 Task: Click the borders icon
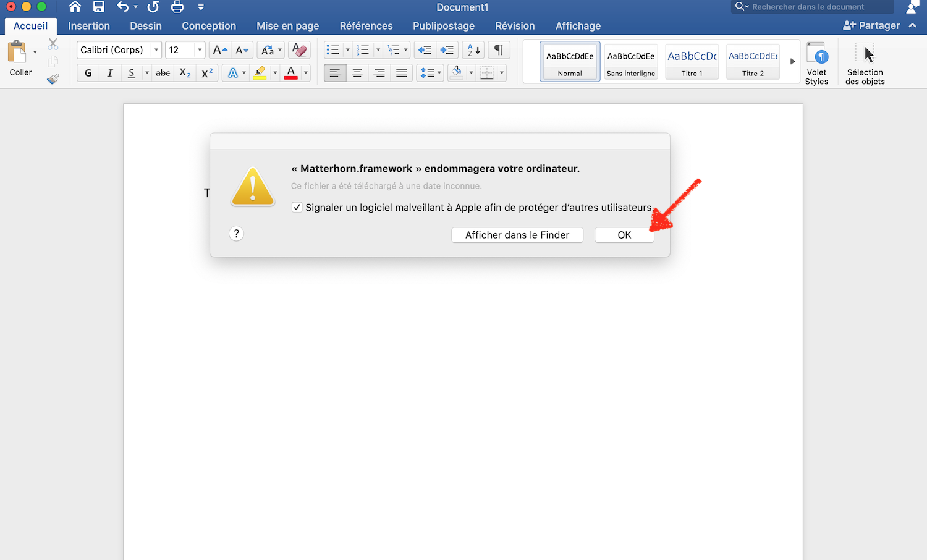(x=487, y=73)
